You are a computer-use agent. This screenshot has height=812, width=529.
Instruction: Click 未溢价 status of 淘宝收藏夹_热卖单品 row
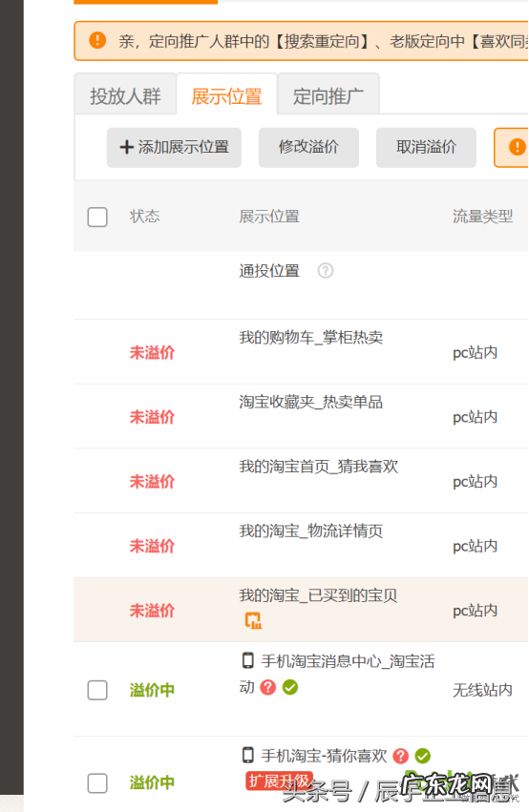[152, 417]
